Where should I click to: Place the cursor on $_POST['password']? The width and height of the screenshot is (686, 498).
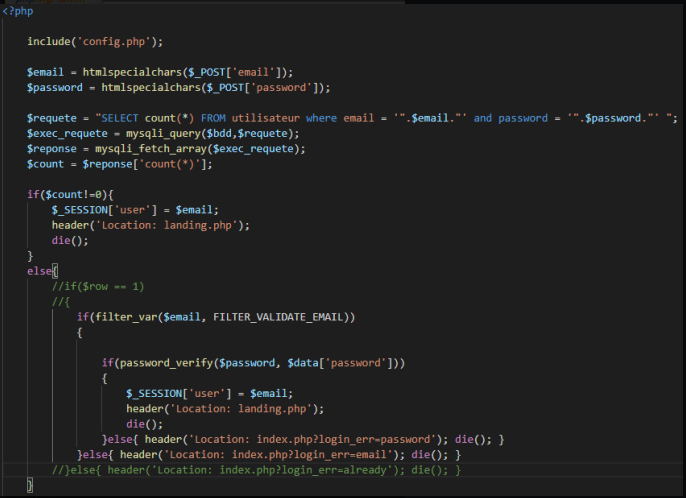262,88
